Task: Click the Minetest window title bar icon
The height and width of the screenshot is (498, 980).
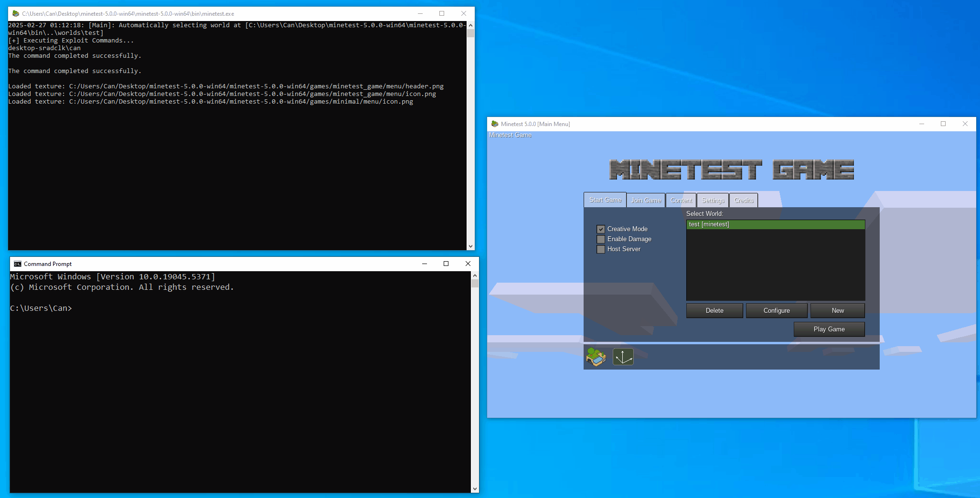Action: tap(494, 124)
